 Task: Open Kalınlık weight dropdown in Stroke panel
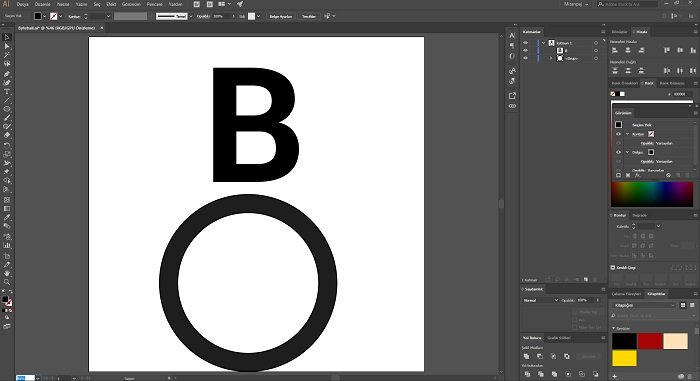658,226
